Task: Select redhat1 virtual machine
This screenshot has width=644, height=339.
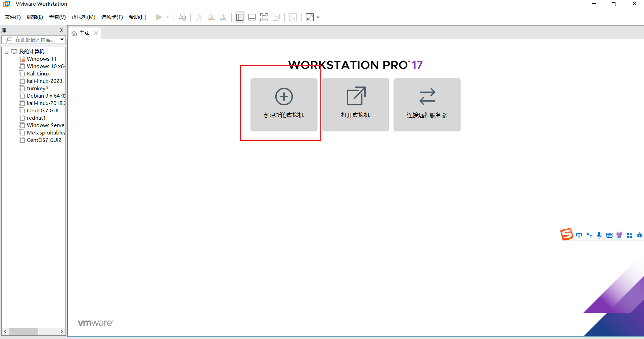Action: pos(36,118)
